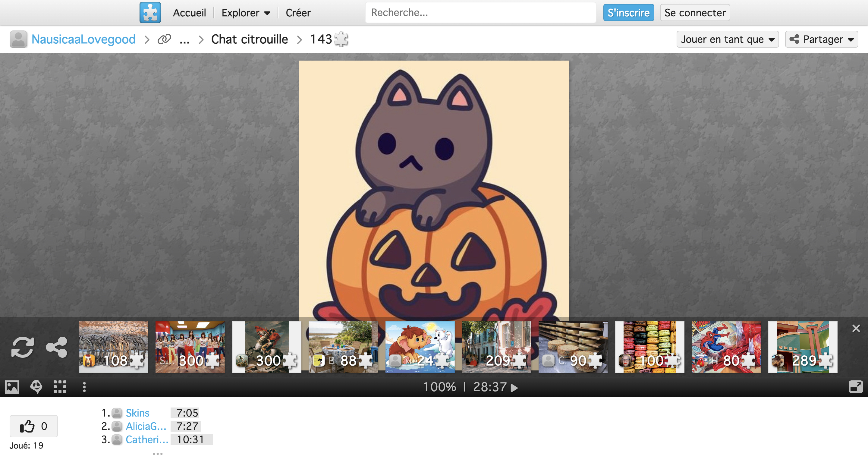Open the NausicaaLovegood profile link
868x469 pixels.
(83, 39)
